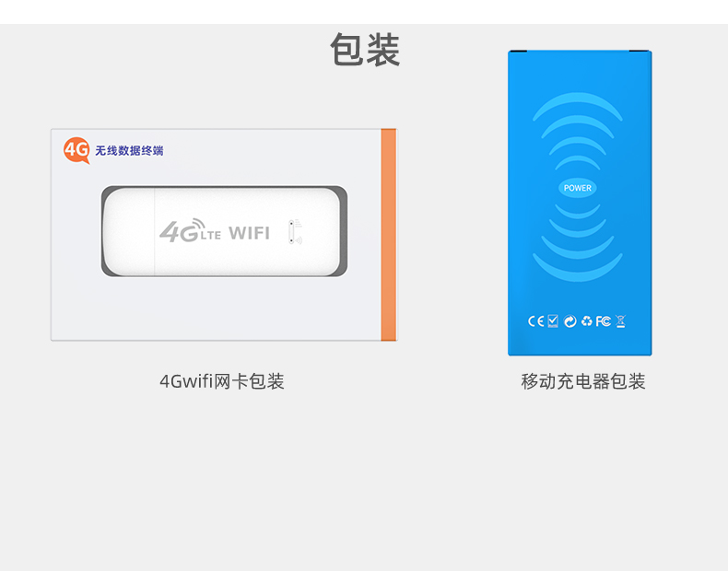This screenshot has width=728, height=571.
Task: Click the top wave arc on blue box
Action: pos(578,105)
